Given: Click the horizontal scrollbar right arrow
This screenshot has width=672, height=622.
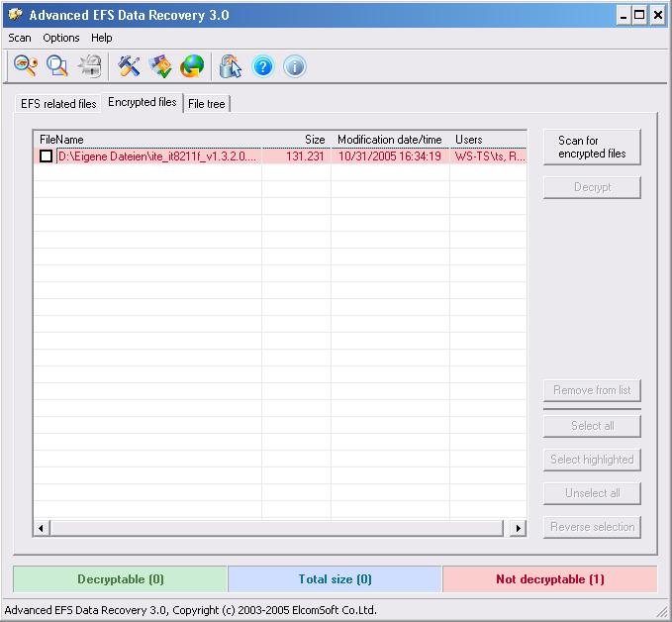Looking at the screenshot, I should 519,528.
